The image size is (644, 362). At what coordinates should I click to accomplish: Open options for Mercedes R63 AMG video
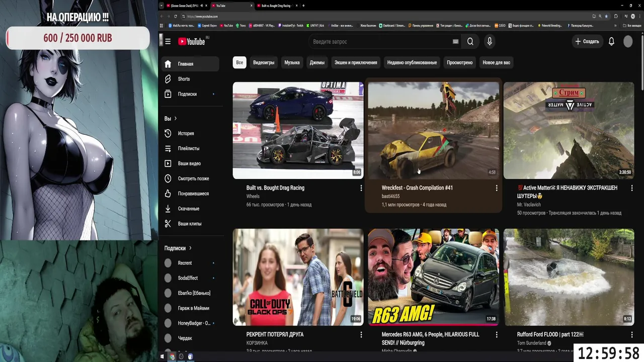tap(497, 335)
